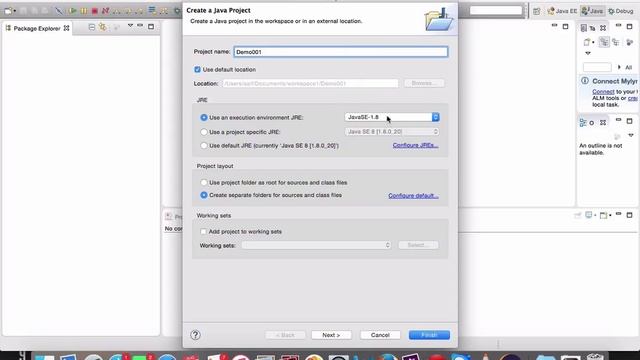The height and width of the screenshot is (360, 640).
Task: Open the JavaSE-1.8 execution environment dropdown
Action: (392, 117)
